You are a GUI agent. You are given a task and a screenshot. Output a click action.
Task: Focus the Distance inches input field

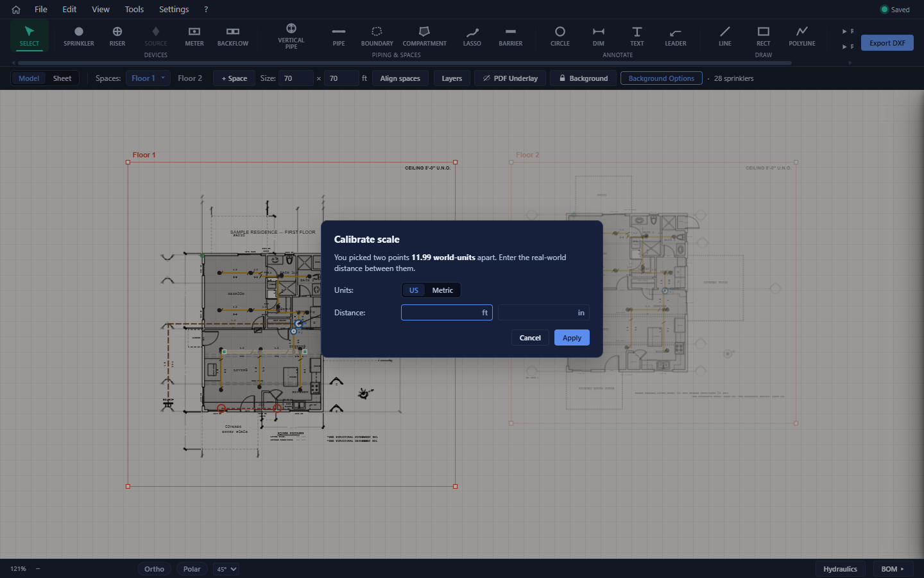coord(543,313)
